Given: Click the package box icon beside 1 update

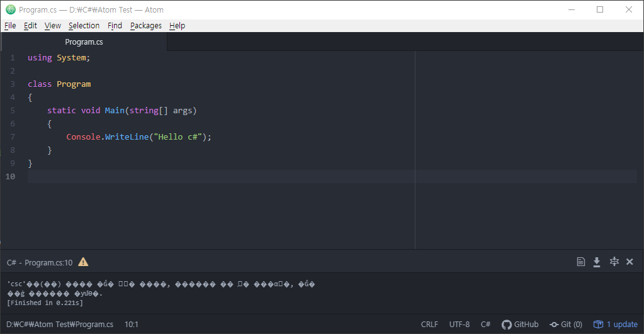Looking at the screenshot, I should (x=598, y=324).
